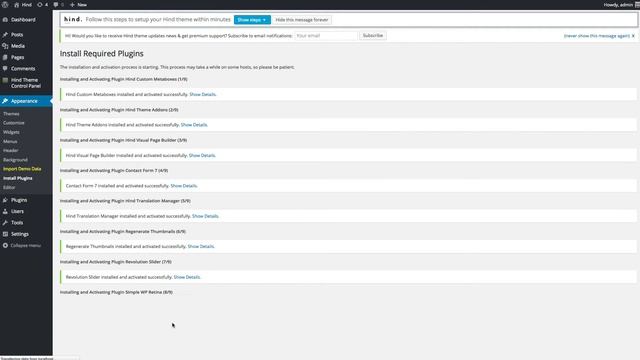The width and height of the screenshot is (640, 360).
Task: Open the Background submenu item
Action: pyautogui.click(x=16, y=160)
